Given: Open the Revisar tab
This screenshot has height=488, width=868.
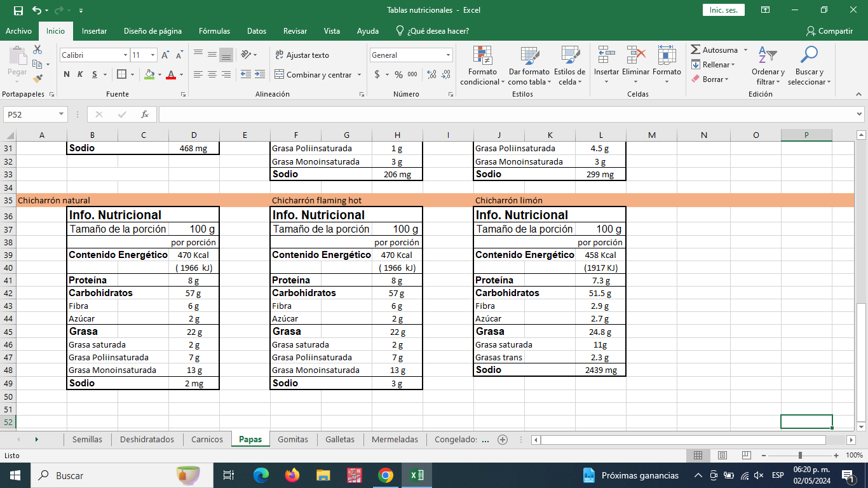Looking at the screenshot, I should point(295,30).
